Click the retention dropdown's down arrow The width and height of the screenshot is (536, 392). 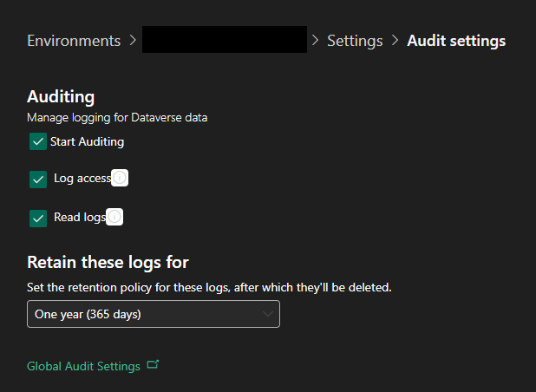[268, 314]
